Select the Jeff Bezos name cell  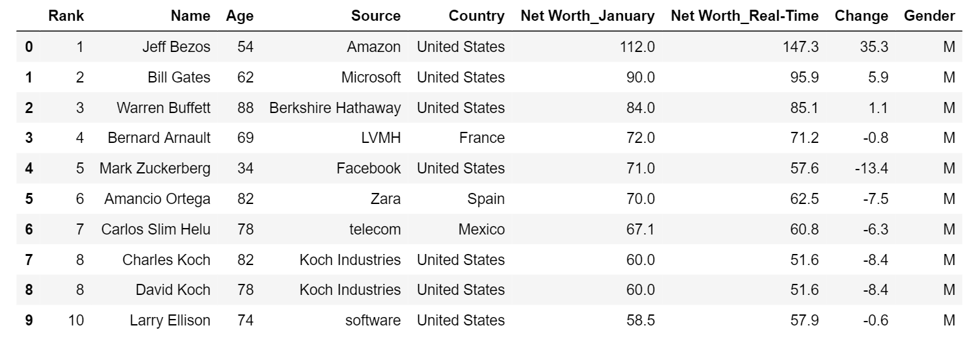point(176,47)
